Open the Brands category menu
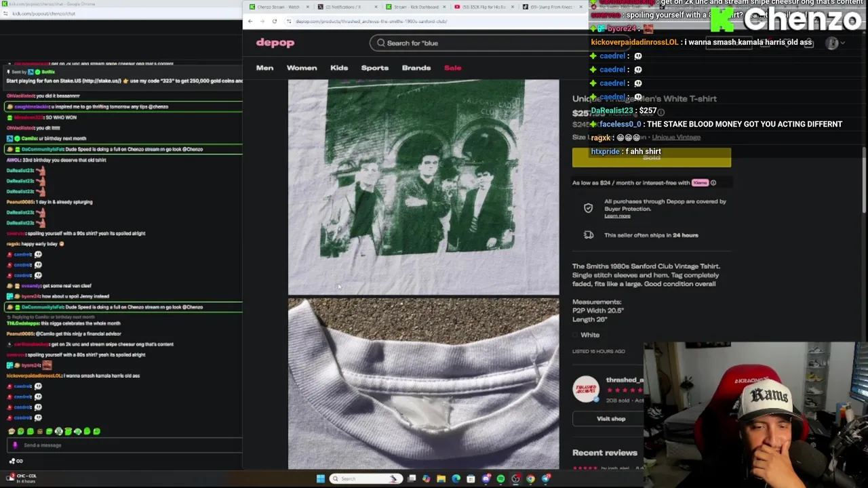The width and height of the screenshot is (868, 488). 416,68
